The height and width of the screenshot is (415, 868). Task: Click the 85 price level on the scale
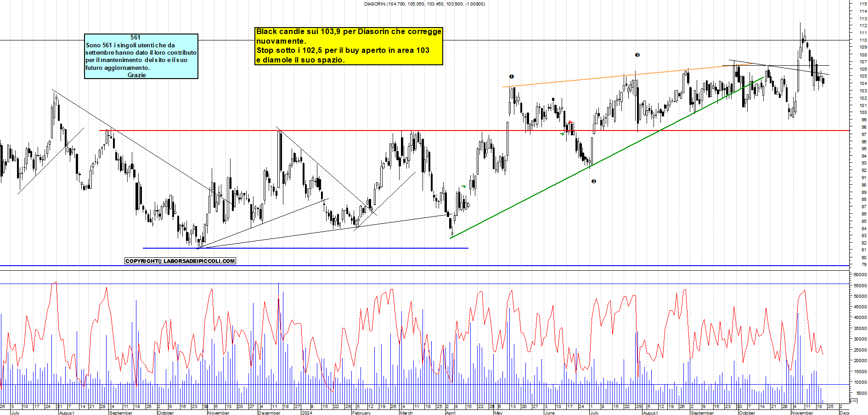coord(864,222)
